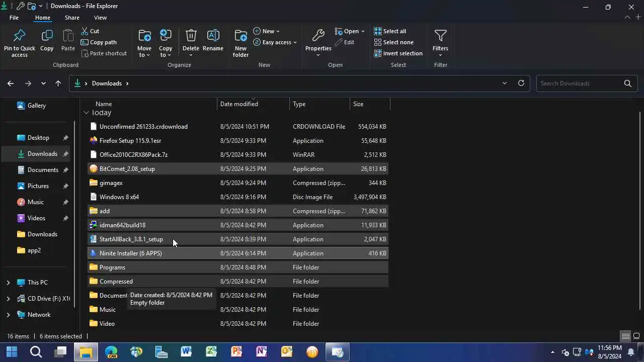Open Move to dropdown

[144, 43]
